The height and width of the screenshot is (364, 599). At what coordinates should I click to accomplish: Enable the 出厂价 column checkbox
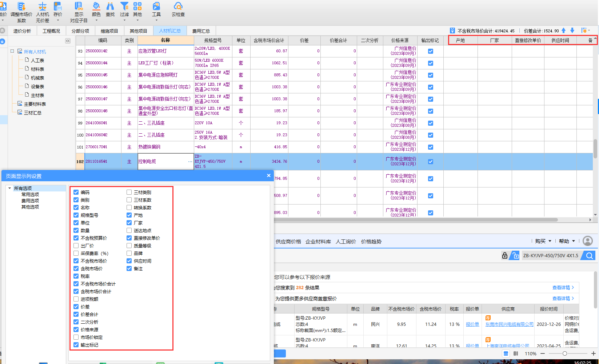click(x=76, y=246)
